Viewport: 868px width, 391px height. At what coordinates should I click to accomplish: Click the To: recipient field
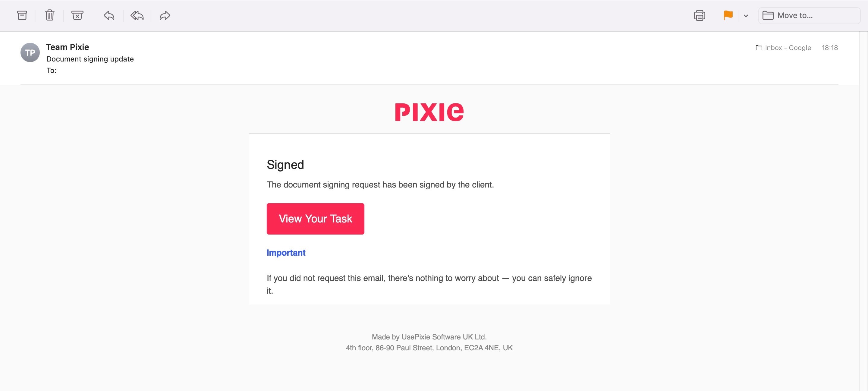52,71
